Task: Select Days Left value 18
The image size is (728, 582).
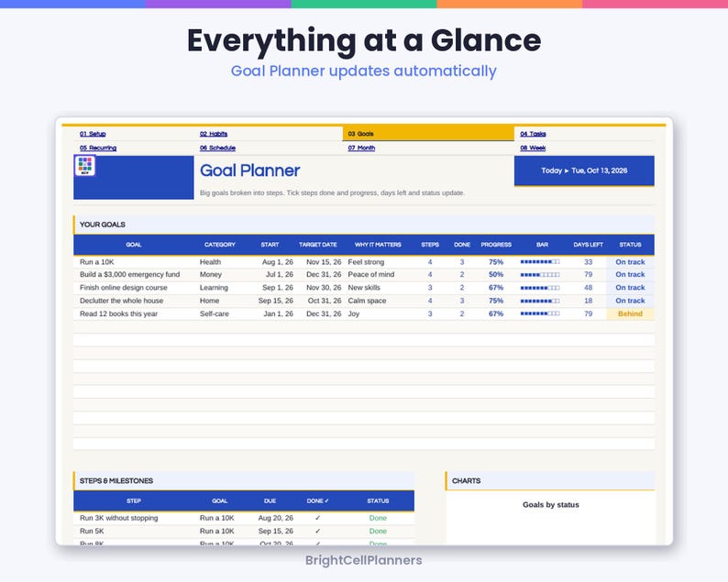Action: pos(589,301)
